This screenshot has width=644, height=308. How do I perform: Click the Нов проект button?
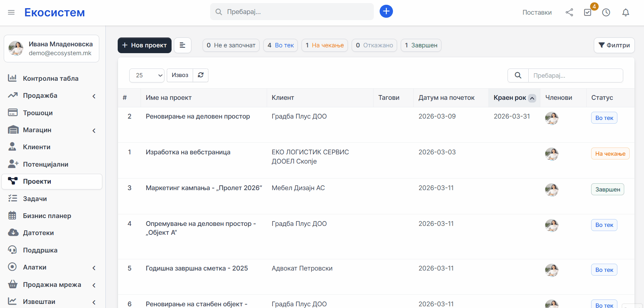[x=145, y=45]
